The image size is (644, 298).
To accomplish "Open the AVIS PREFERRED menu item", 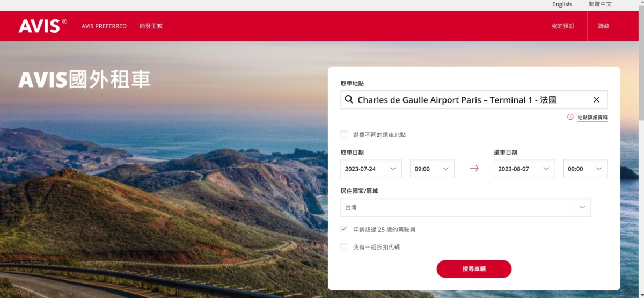I will (x=104, y=26).
